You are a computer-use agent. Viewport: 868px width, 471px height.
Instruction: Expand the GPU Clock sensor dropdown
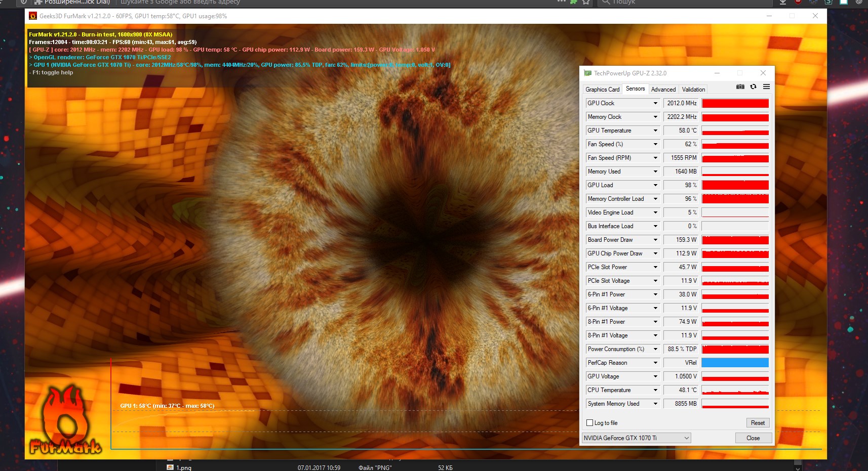point(655,103)
